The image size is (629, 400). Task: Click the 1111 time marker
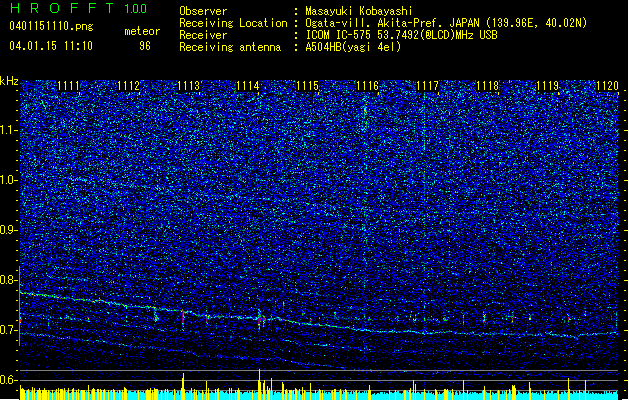pyautogui.click(x=68, y=85)
